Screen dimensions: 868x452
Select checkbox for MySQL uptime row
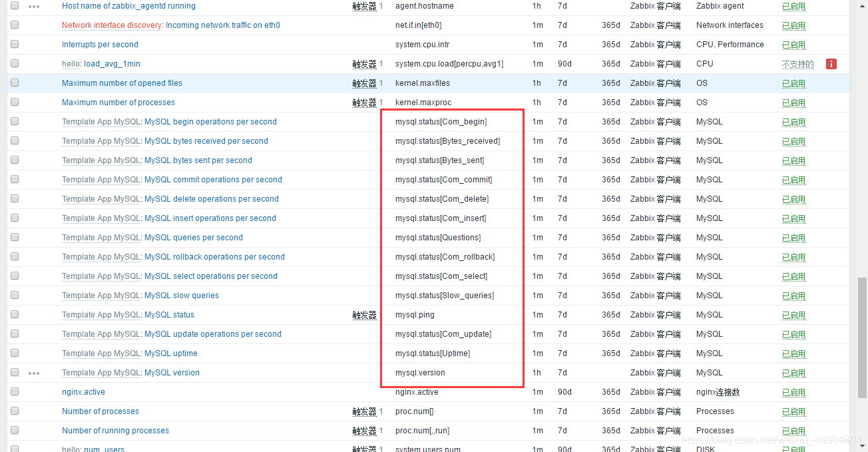[x=15, y=353]
